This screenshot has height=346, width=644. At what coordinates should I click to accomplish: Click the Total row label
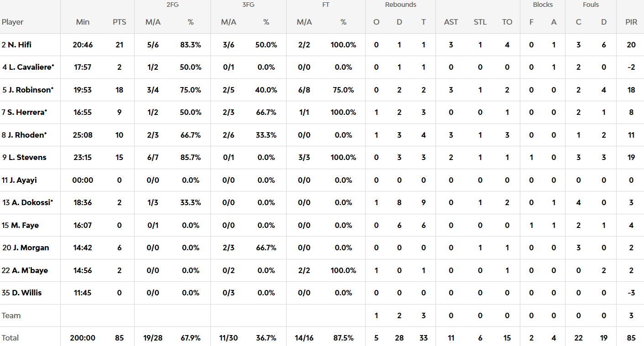[x=10, y=338]
